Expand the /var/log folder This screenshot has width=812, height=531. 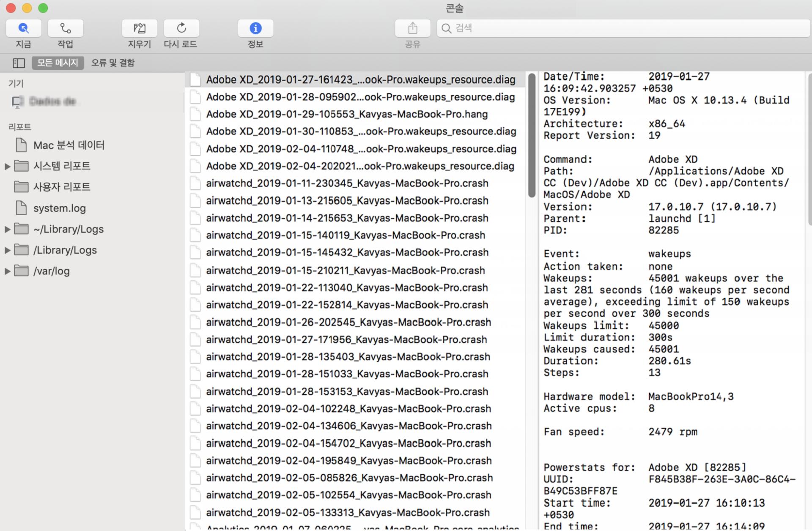(x=7, y=271)
